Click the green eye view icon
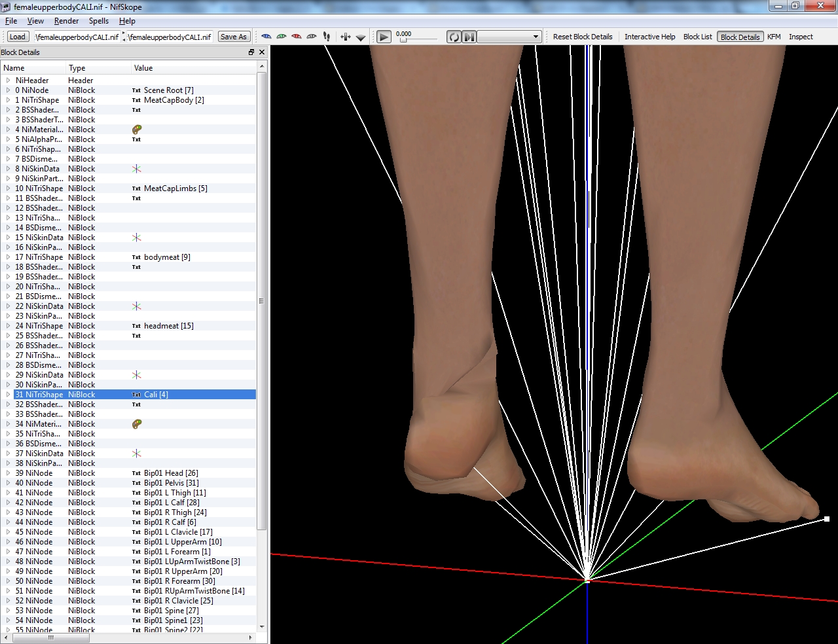The image size is (838, 644). (282, 37)
